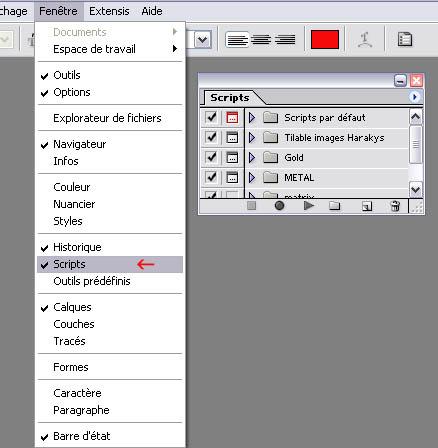Toggle dialog control for Scripts par défaut
Viewport: 438px width, 448px height.
232,117
